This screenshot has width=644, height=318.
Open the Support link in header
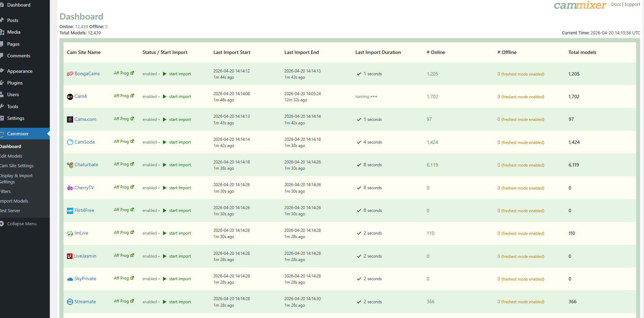tap(632, 4)
